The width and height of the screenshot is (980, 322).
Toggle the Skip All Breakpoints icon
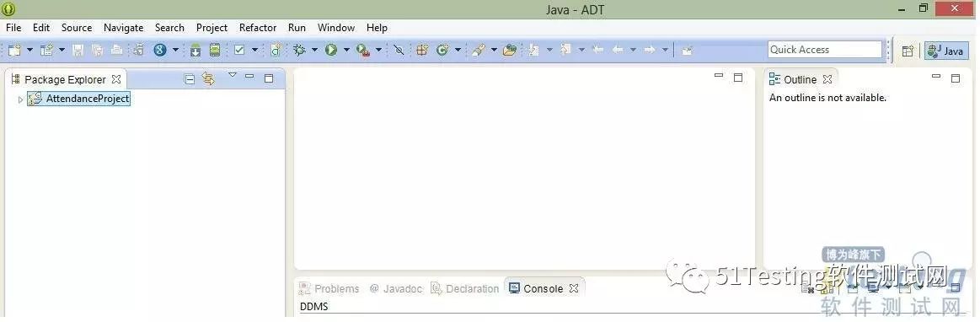(x=399, y=50)
